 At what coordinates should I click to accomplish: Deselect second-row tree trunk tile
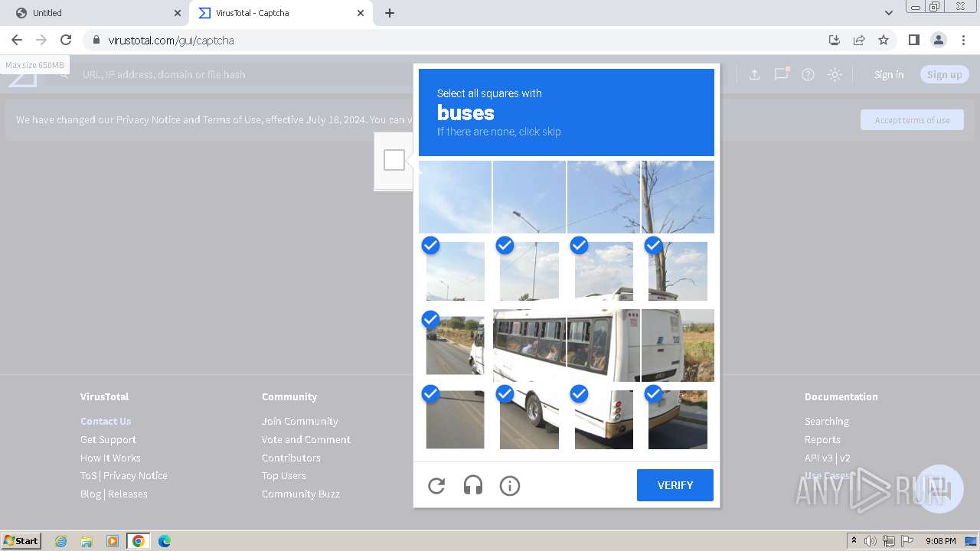click(678, 271)
